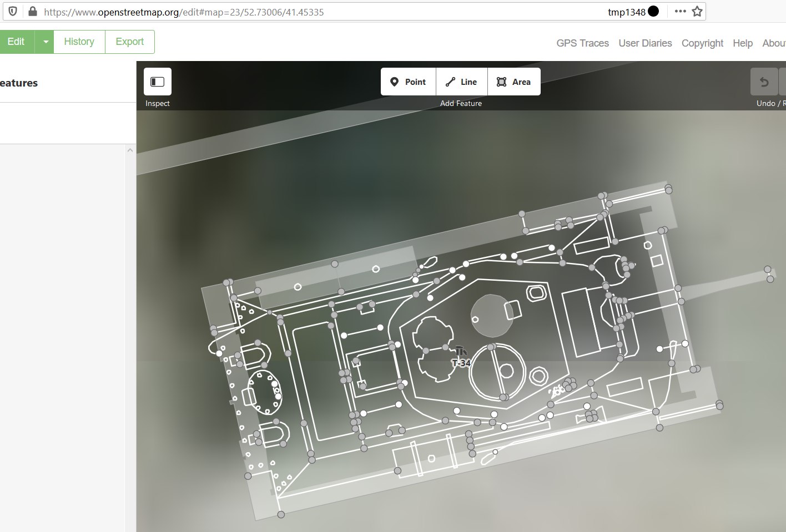Open the Copyright link

click(x=702, y=43)
